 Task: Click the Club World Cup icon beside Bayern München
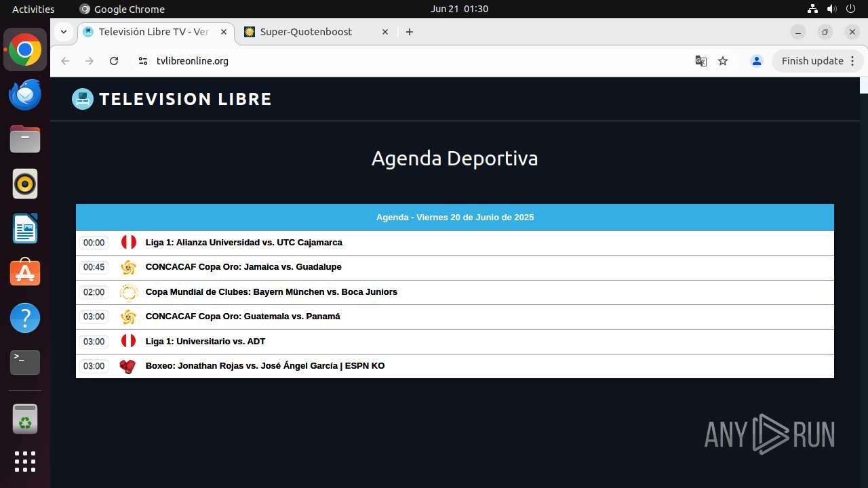128,292
